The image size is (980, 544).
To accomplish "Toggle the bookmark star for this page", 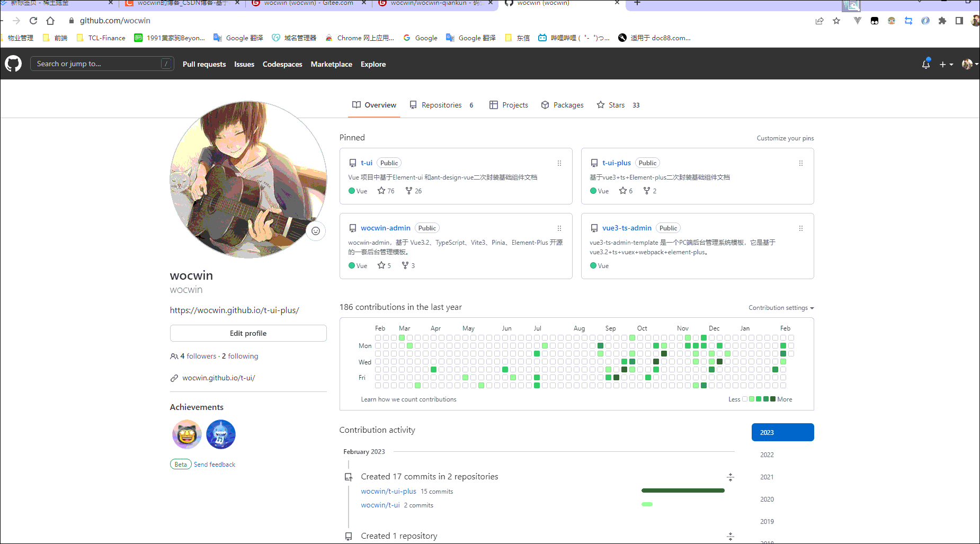I will 836,21.
